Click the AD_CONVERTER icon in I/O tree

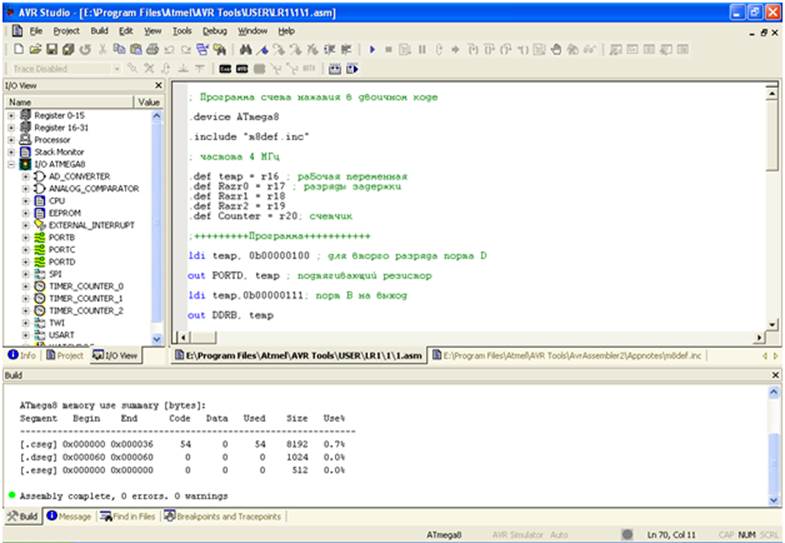[40, 176]
